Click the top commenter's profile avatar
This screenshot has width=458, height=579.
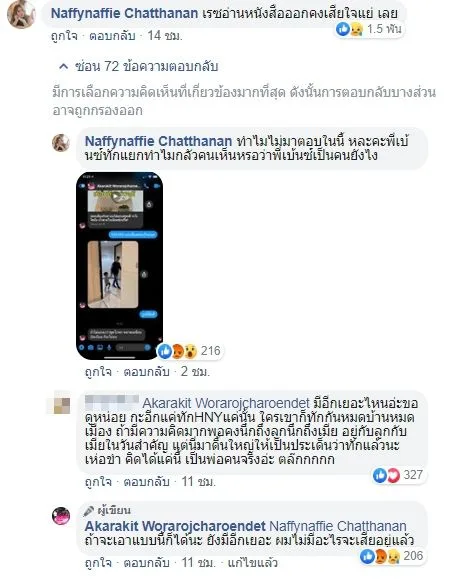pyautogui.click(x=21, y=14)
